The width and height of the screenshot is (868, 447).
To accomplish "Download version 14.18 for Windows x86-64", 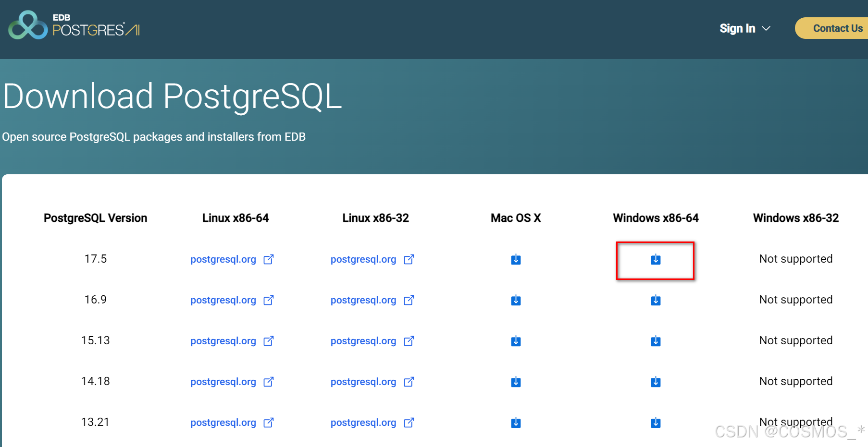I will click(656, 382).
